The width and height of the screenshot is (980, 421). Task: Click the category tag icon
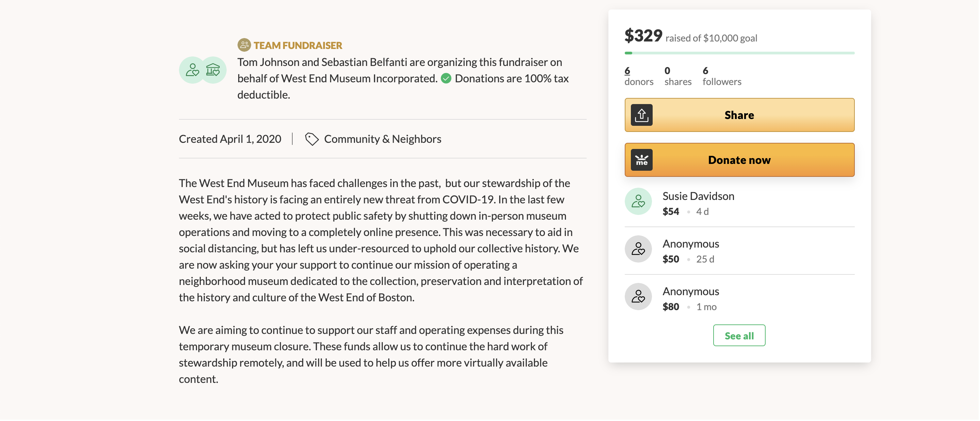[x=312, y=139]
